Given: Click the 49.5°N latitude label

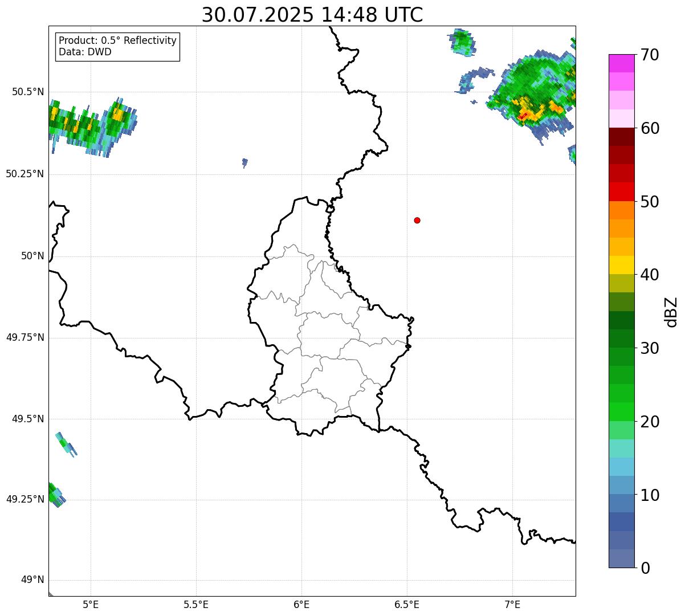Looking at the screenshot, I should point(28,419).
